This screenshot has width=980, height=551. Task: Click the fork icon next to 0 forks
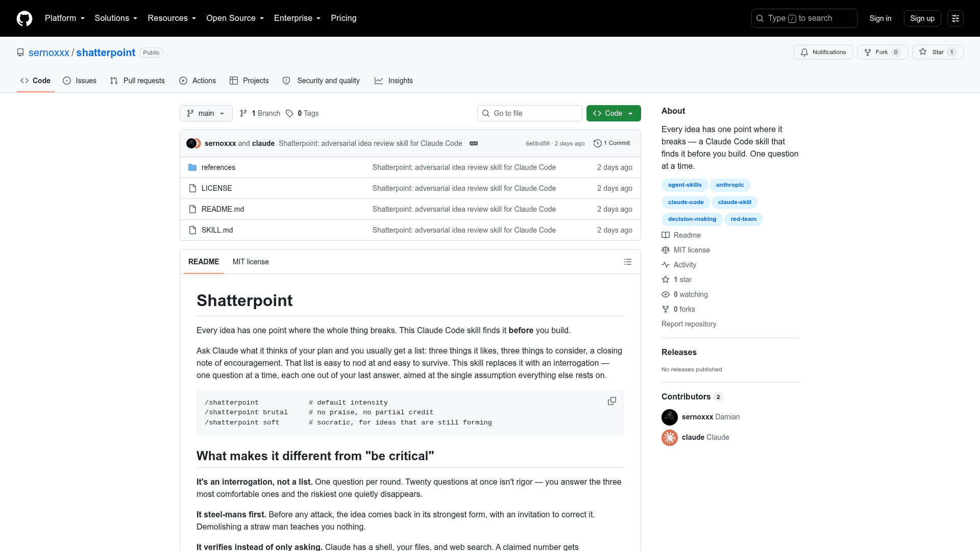[x=666, y=309]
